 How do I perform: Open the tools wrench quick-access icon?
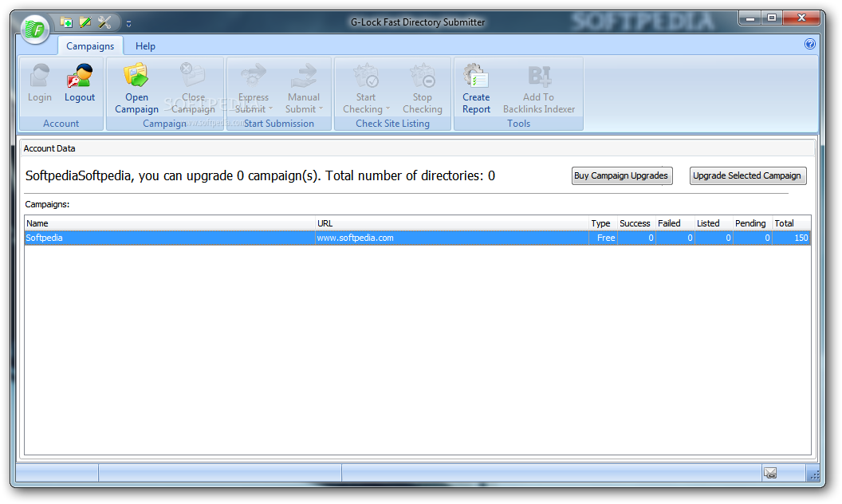point(104,22)
